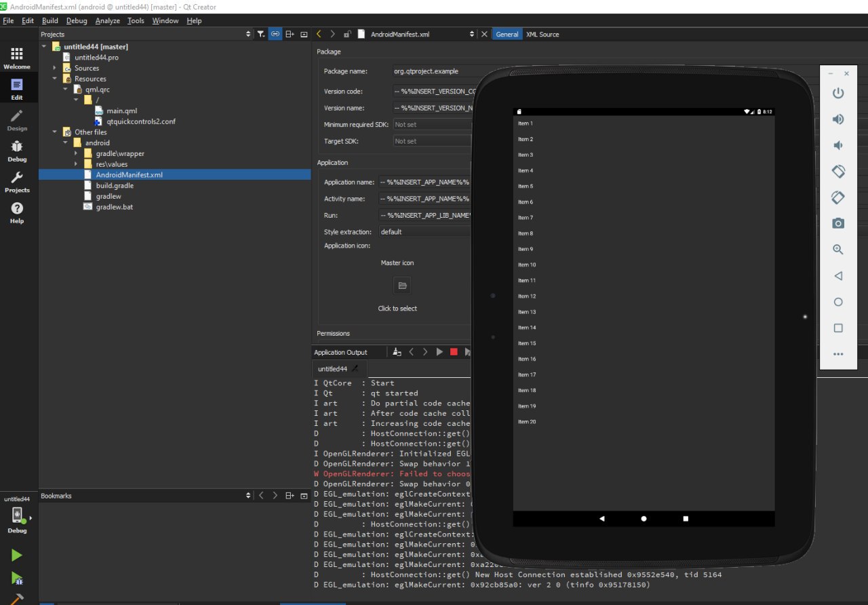The width and height of the screenshot is (868, 605).
Task: Click Application name field
Action: coord(425,182)
